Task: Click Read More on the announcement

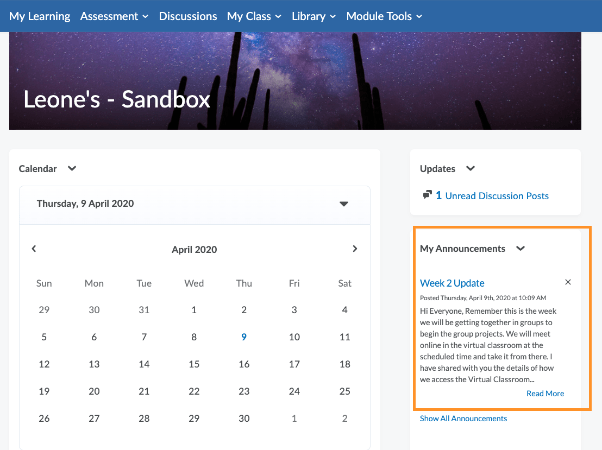Action: coord(545,393)
